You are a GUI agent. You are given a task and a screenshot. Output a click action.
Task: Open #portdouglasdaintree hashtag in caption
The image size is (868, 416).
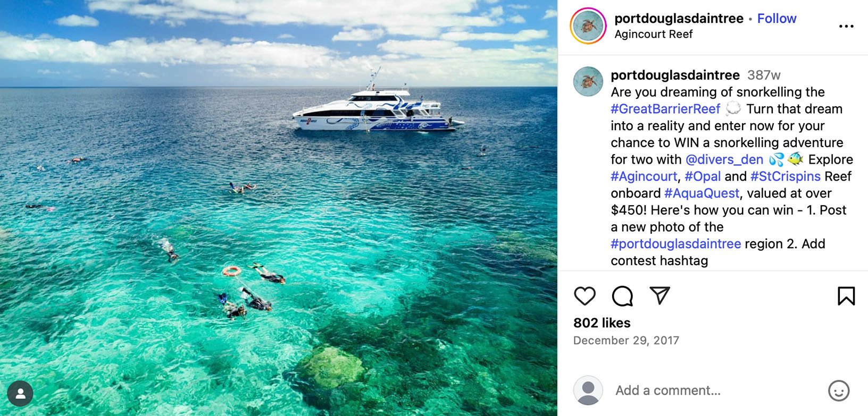coord(675,244)
